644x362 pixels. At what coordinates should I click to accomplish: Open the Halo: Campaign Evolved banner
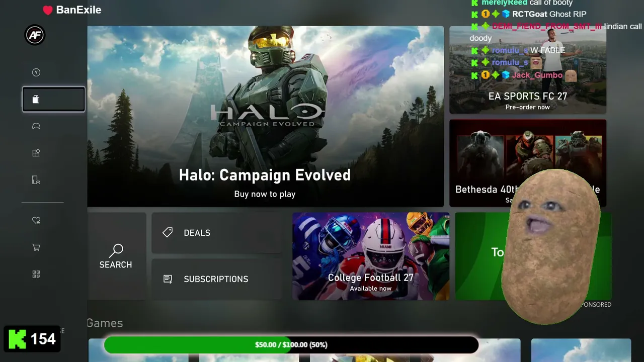click(266, 116)
